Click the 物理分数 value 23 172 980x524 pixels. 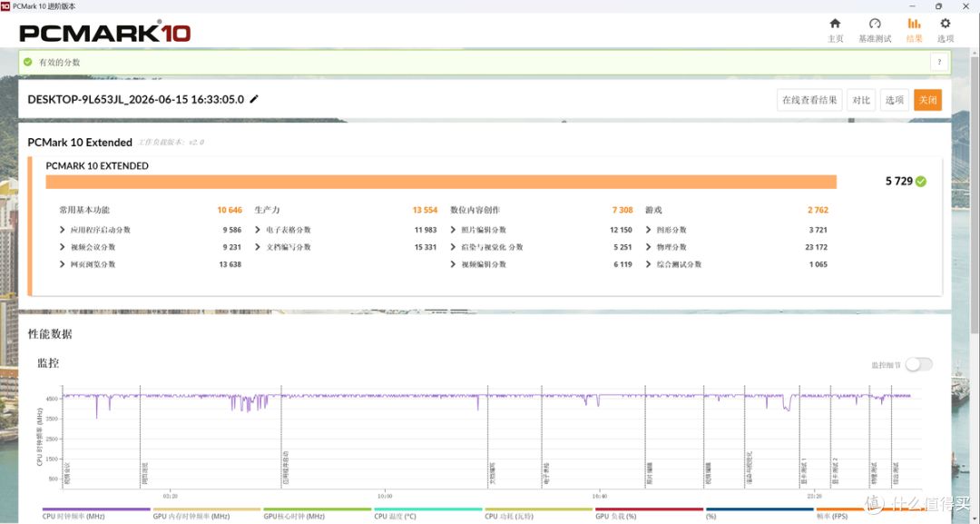coord(817,247)
